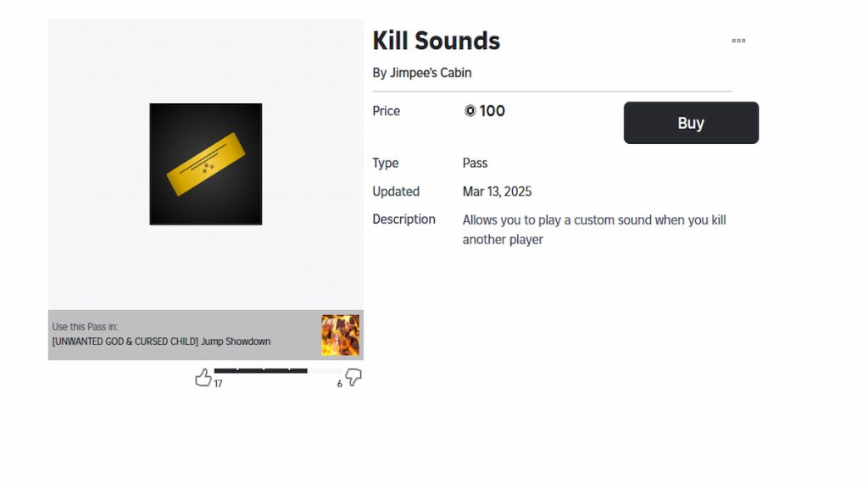Screen dimensions: 868x488
Task: Click the Pass type value
Action: click(474, 163)
